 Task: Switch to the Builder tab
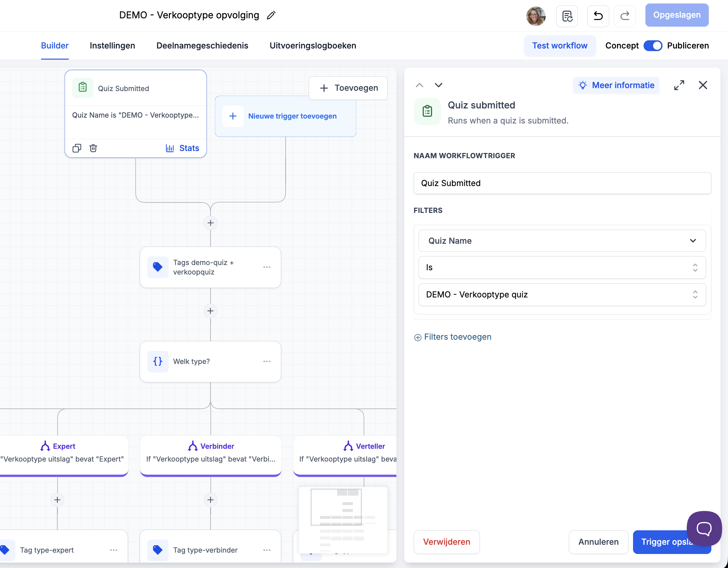(x=55, y=46)
